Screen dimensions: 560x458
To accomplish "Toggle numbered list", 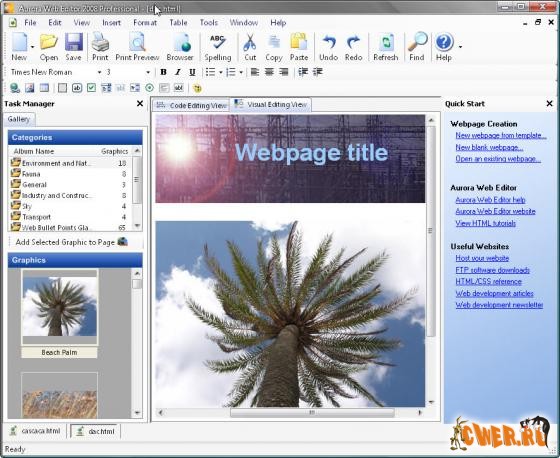I will coord(231,72).
